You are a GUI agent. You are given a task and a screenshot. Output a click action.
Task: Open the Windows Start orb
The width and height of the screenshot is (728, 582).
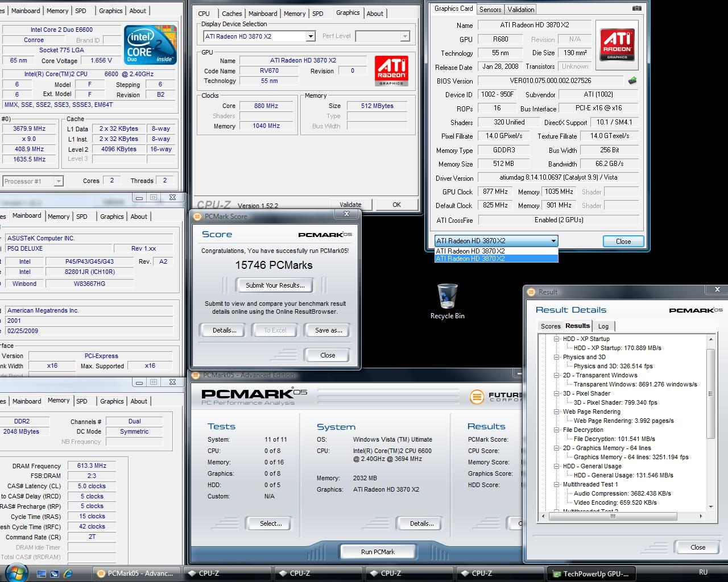click(16, 572)
